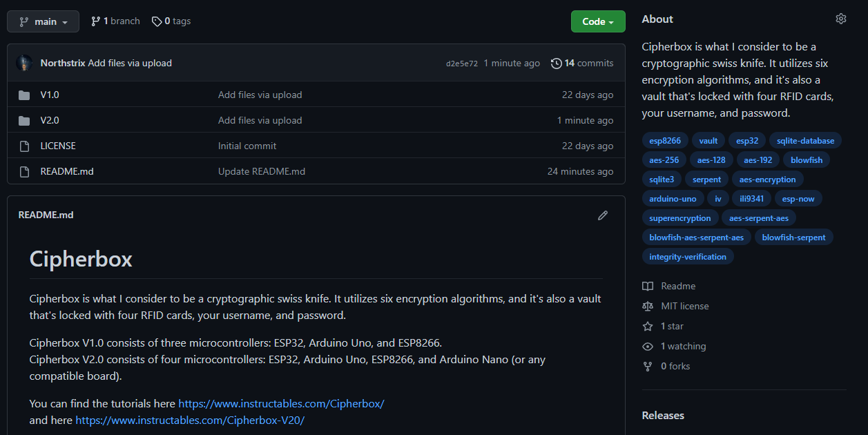
Task: Click the About settings gear icon
Action: click(840, 19)
